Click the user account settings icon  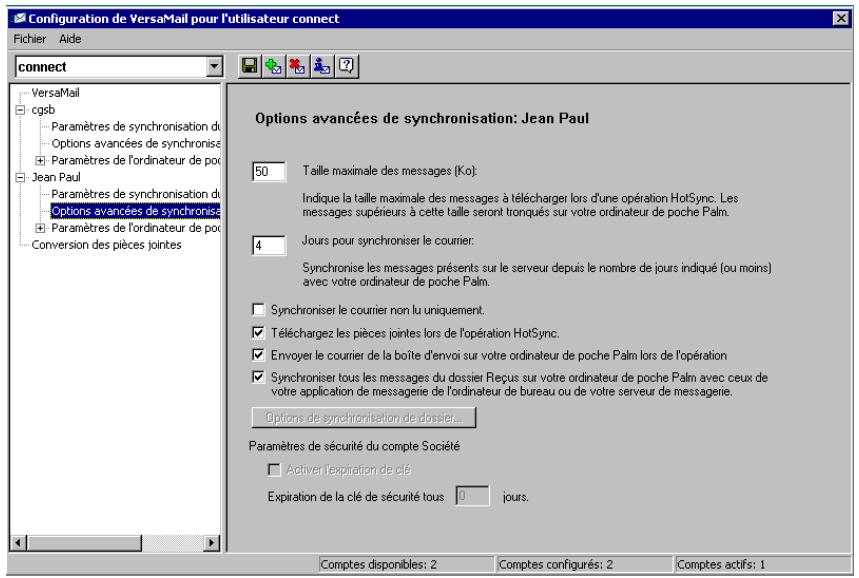coord(322,66)
